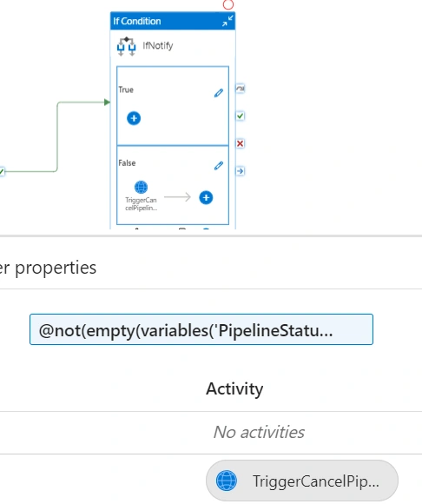Click the No activities row
The image size is (422, 504).
[x=211, y=433]
